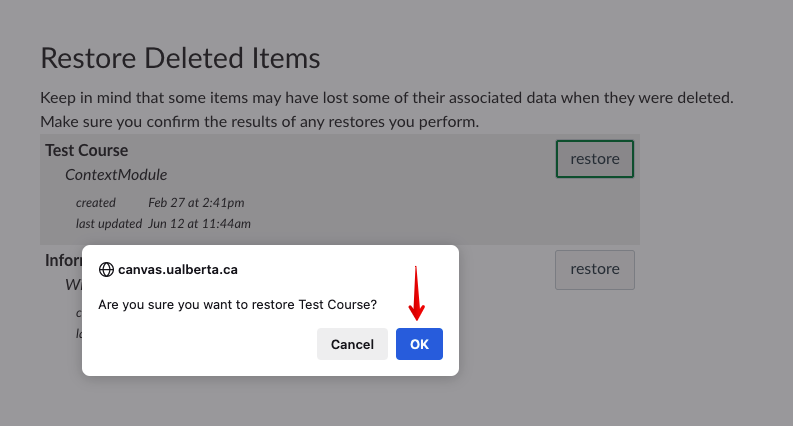Cancel the restore confirmation dialog

352,344
